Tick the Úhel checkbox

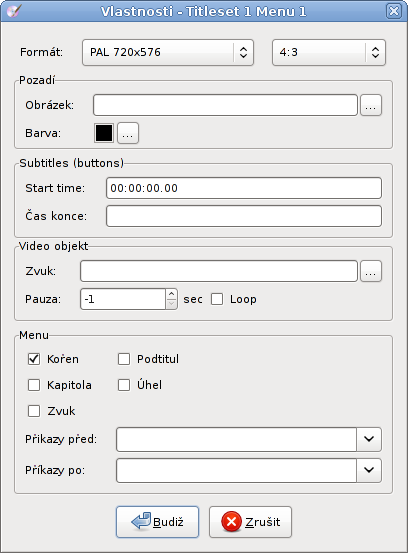[124, 385]
